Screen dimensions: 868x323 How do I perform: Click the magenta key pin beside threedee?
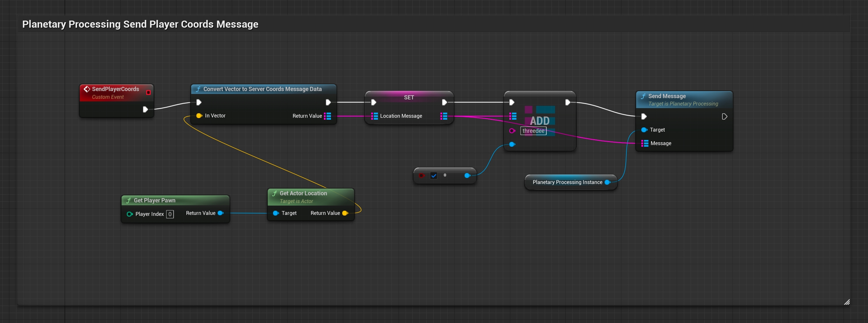[512, 131]
